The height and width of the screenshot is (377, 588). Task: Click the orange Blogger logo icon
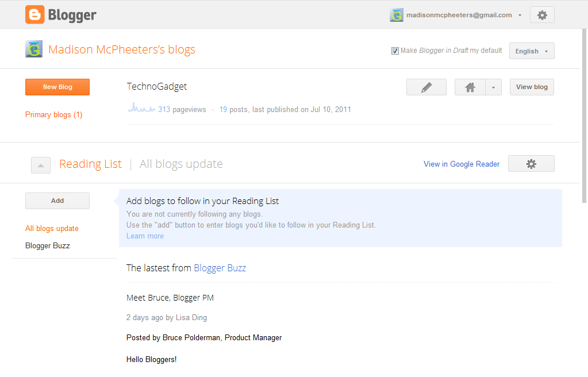click(x=34, y=14)
